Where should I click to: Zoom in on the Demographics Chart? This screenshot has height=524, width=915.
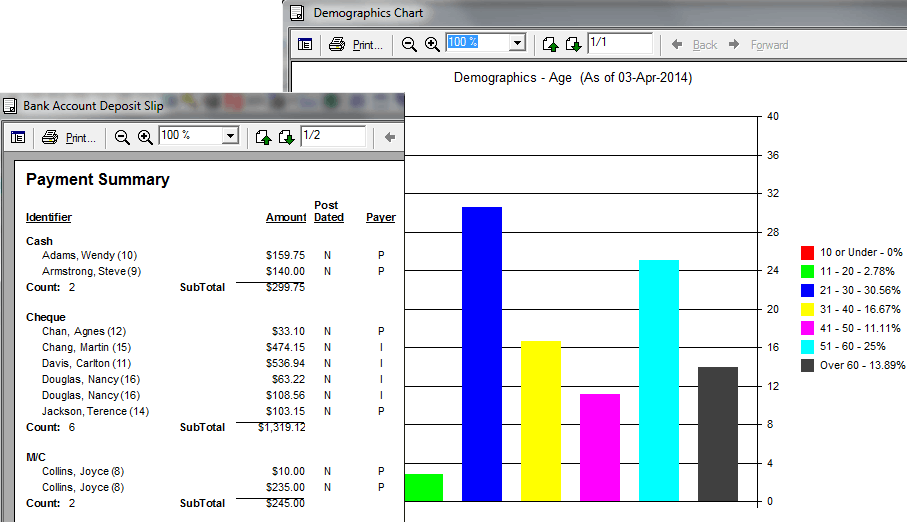coord(432,44)
